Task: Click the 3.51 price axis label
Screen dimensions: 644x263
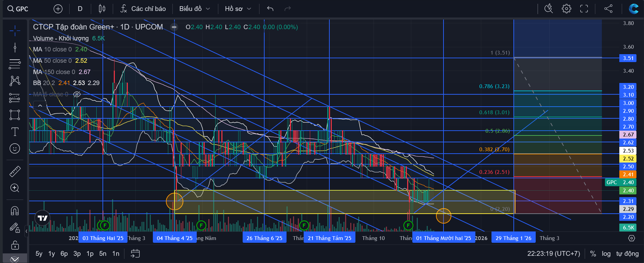Action: click(628, 58)
